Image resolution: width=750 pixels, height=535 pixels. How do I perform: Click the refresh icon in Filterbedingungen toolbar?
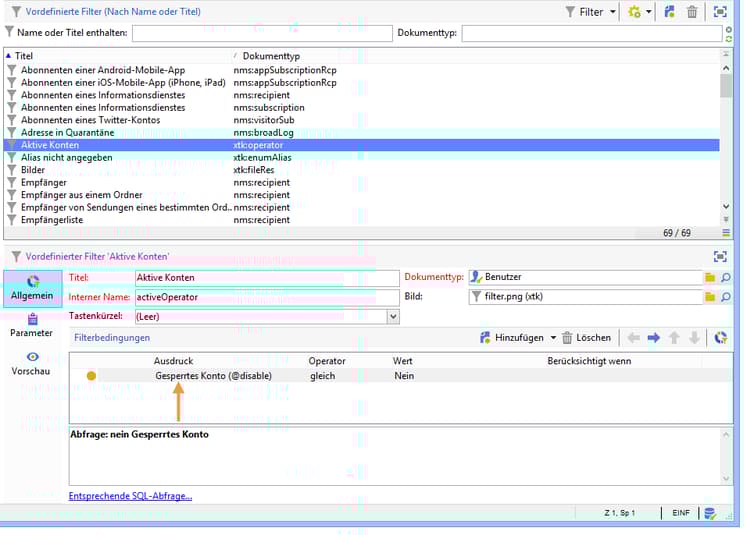coord(720,338)
